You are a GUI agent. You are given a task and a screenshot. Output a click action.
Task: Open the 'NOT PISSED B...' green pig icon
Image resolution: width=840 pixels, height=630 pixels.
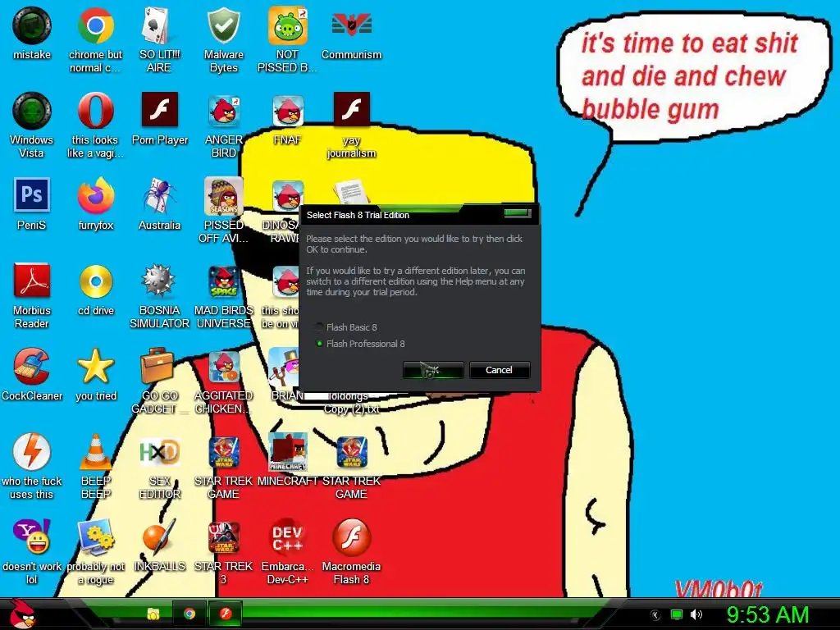(x=288, y=25)
